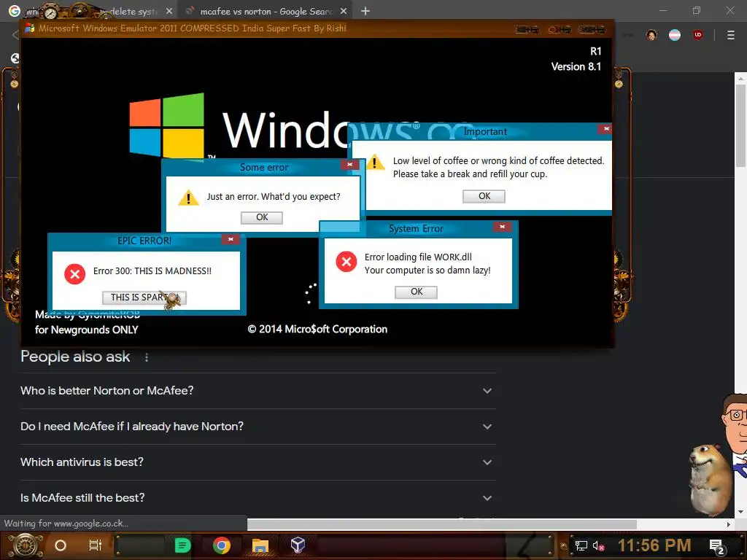Click the '© 2014 Micro$oft Corporation' text

pyautogui.click(x=317, y=330)
